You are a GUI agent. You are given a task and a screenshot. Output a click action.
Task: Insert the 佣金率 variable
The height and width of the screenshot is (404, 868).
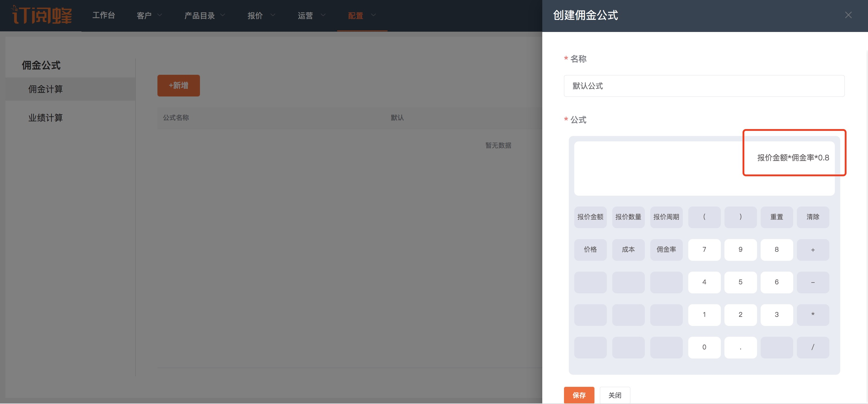click(666, 249)
